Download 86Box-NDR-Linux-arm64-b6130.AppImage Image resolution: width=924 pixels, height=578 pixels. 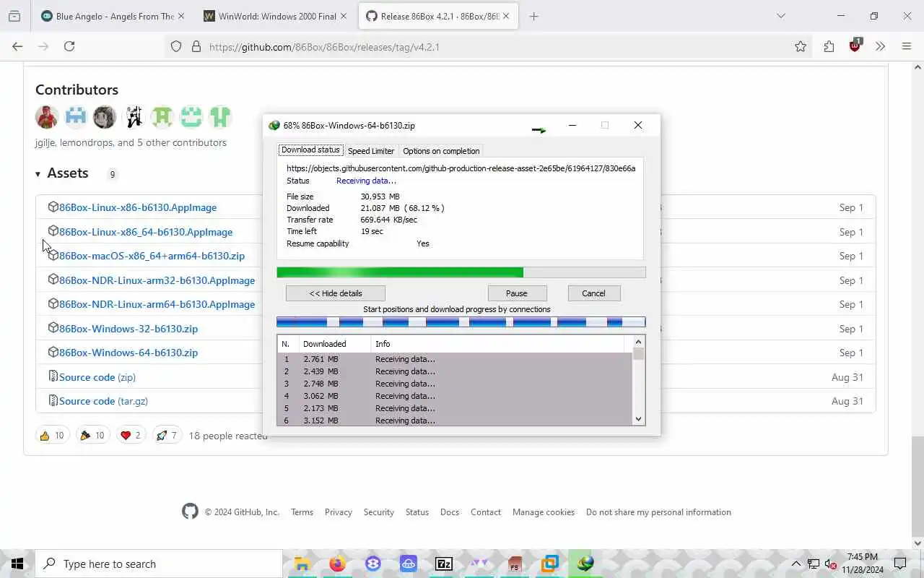[157, 304]
